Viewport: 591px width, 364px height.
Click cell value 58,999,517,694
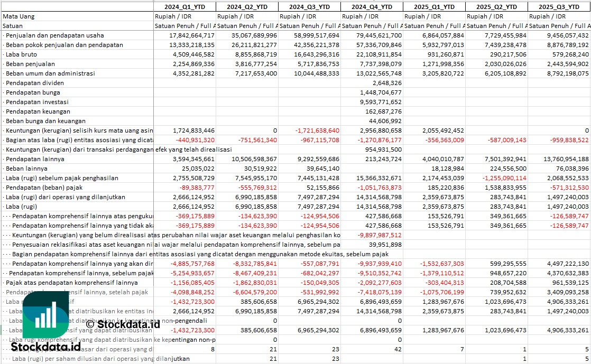(317, 35)
